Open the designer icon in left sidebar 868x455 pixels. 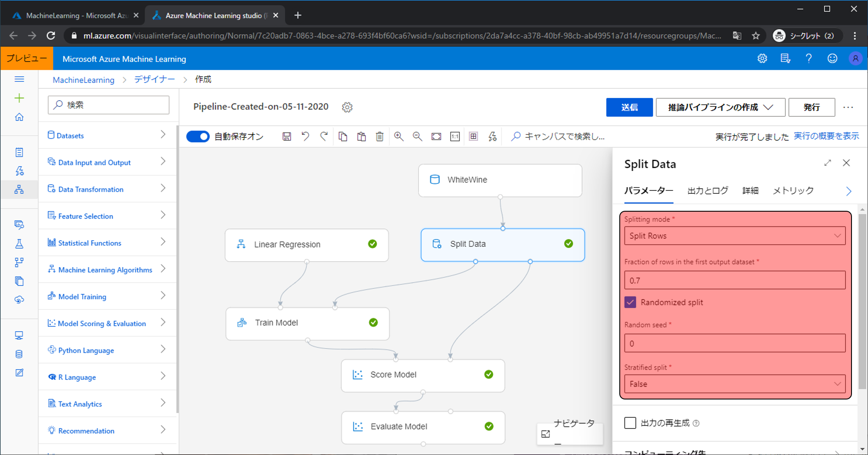[19, 190]
